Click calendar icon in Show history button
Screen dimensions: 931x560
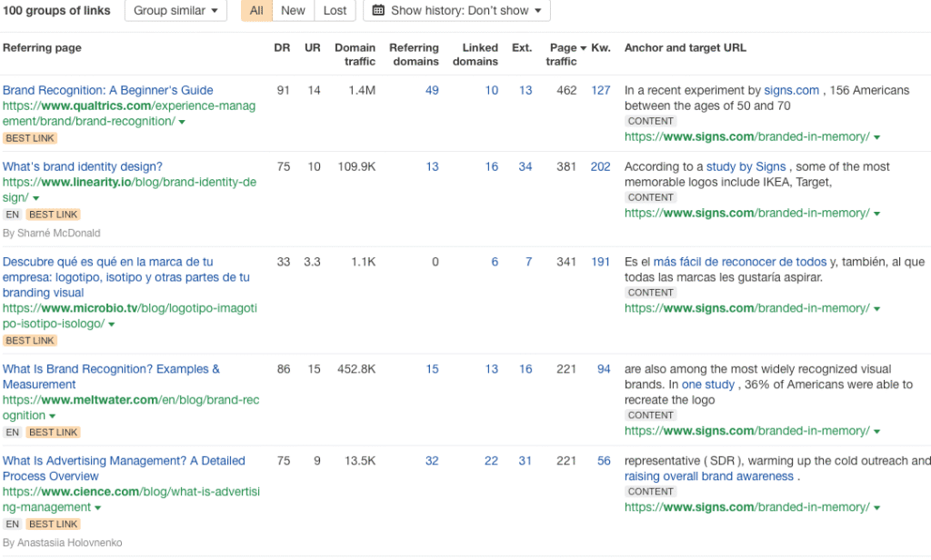378,11
